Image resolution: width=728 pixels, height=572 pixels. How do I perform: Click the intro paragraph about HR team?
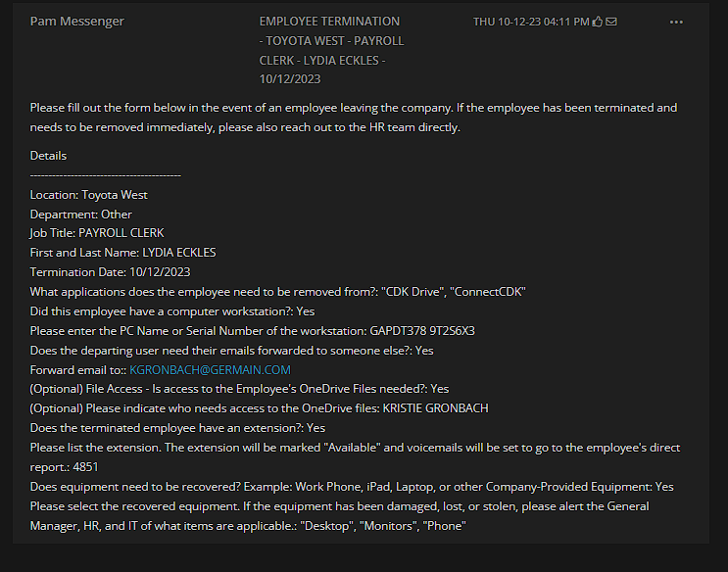(354, 118)
